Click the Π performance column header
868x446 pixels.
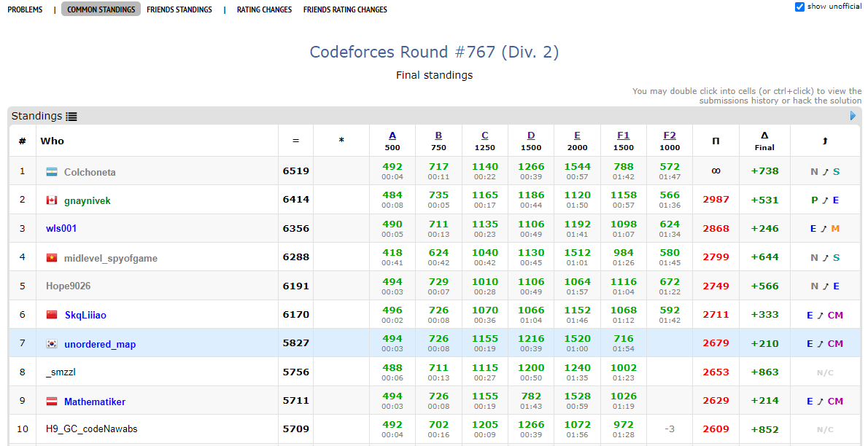tap(716, 141)
